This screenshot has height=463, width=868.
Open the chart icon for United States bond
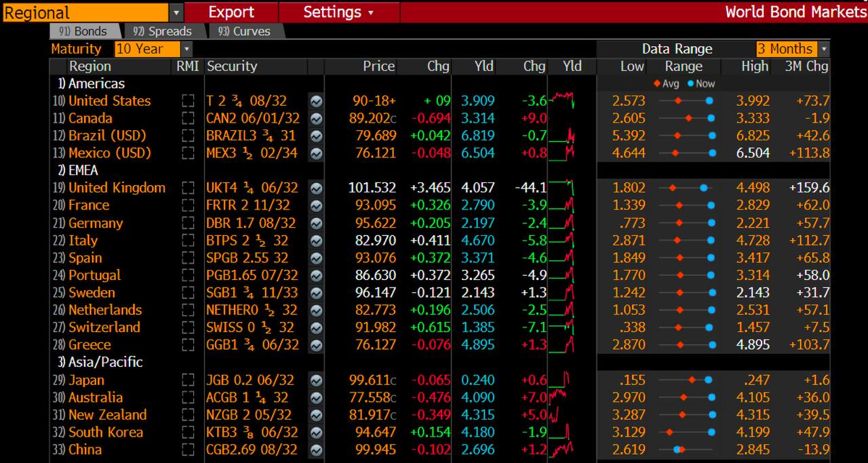(316, 101)
